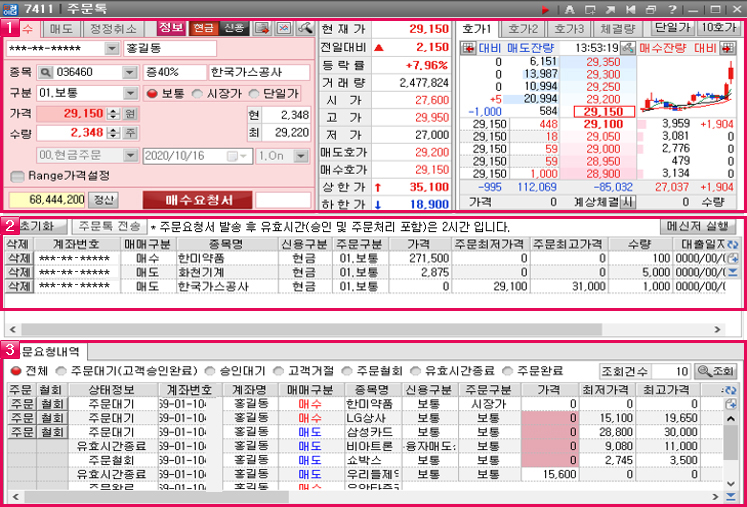This screenshot has height=507, width=747.
Task: Click add icon right of request history first row
Action: pos(730,404)
